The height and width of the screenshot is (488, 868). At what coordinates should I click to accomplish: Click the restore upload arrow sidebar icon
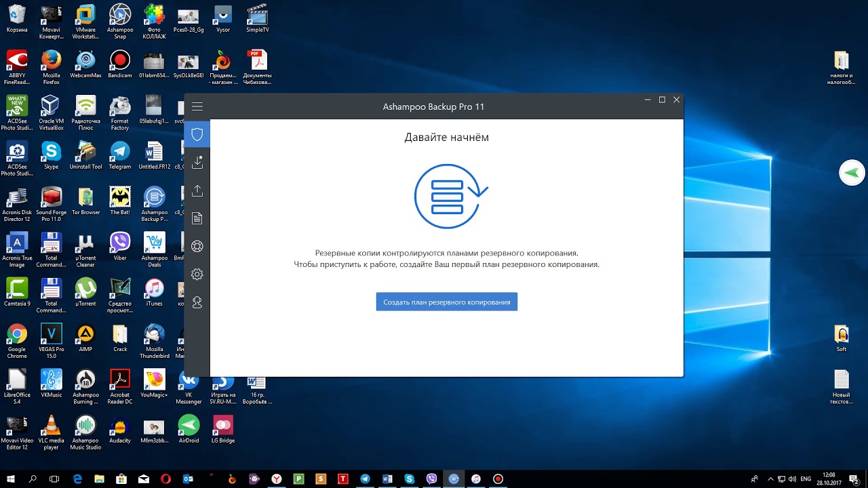coord(197,190)
